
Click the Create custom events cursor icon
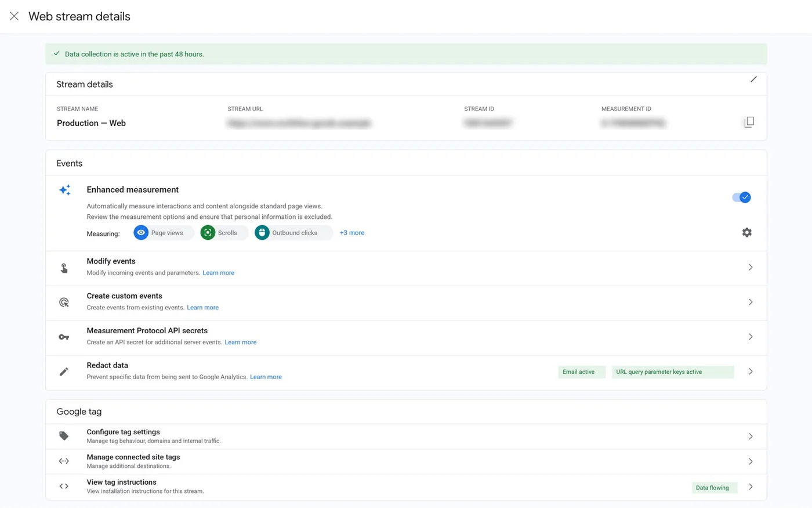pos(64,302)
